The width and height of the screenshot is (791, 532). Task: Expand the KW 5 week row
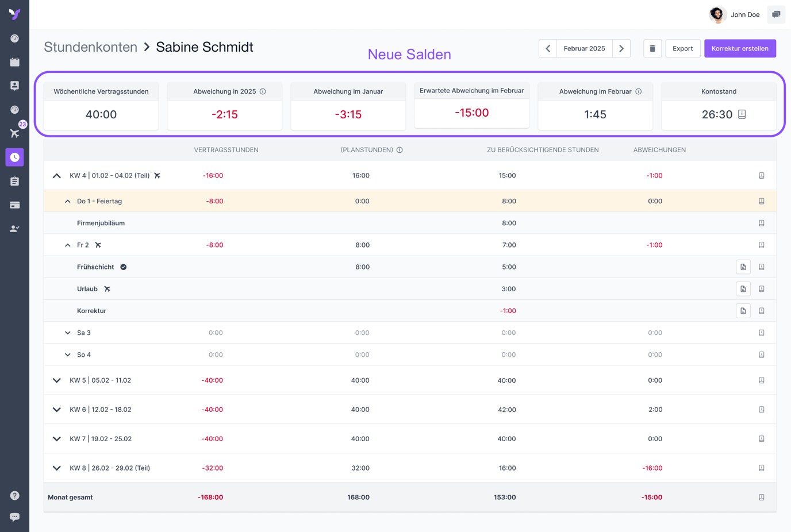pyautogui.click(x=57, y=380)
